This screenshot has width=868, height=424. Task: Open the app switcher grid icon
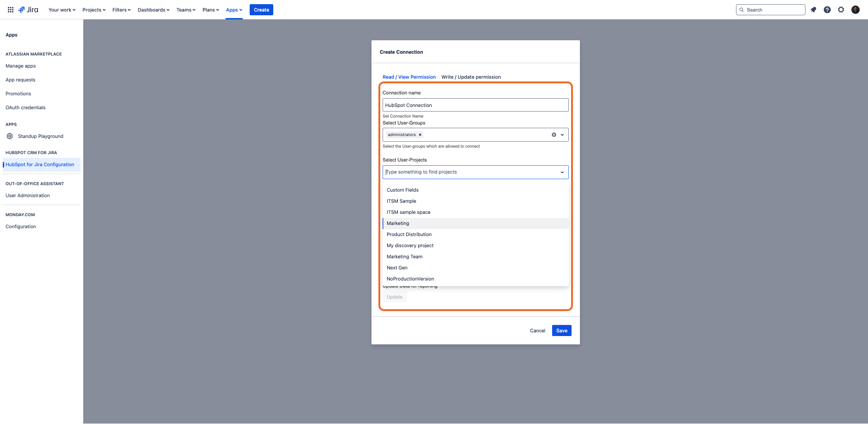(x=11, y=10)
